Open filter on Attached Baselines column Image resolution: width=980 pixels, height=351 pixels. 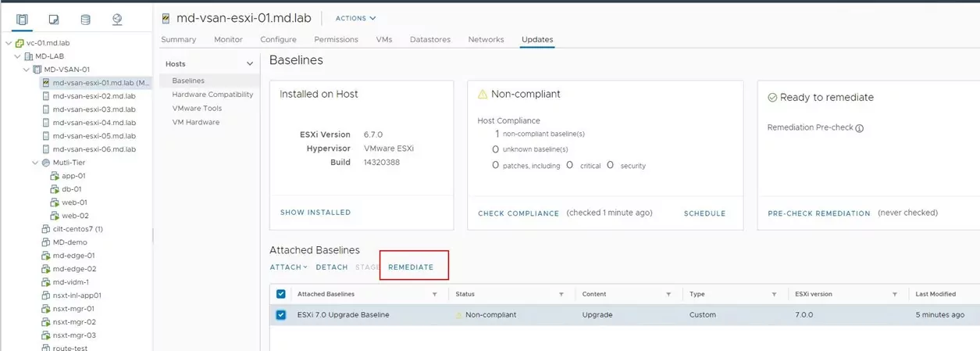[434, 294]
